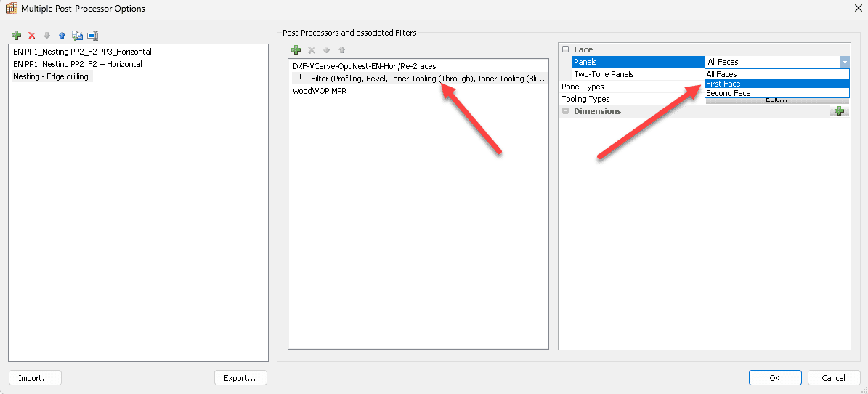Collapse the Dimensions section
Image resolution: width=868 pixels, height=394 pixels.
click(x=565, y=111)
